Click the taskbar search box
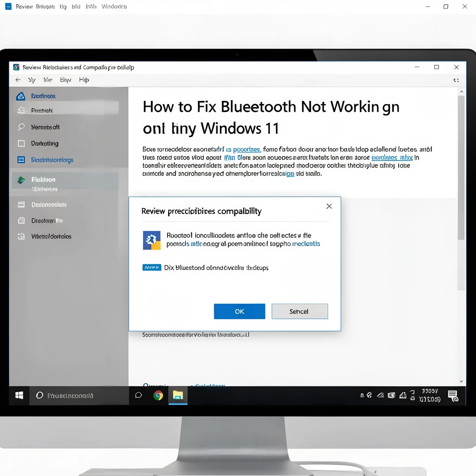The image size is (476, 476). pos(79,395)
